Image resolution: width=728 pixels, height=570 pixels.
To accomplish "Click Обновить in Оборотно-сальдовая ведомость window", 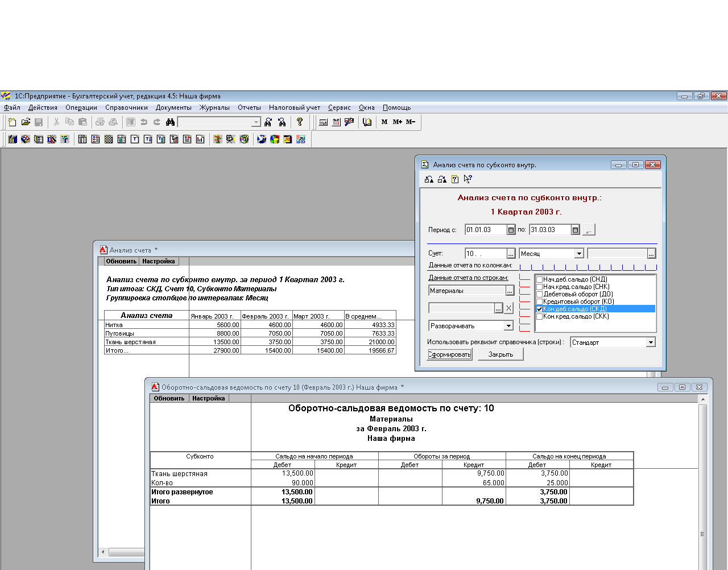I will (x=169, y=398).
